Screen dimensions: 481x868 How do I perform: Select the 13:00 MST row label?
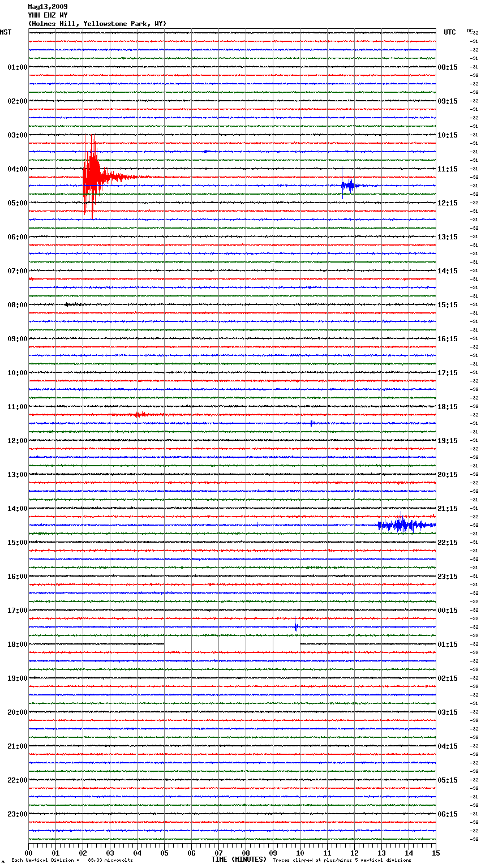coord(18,475)
